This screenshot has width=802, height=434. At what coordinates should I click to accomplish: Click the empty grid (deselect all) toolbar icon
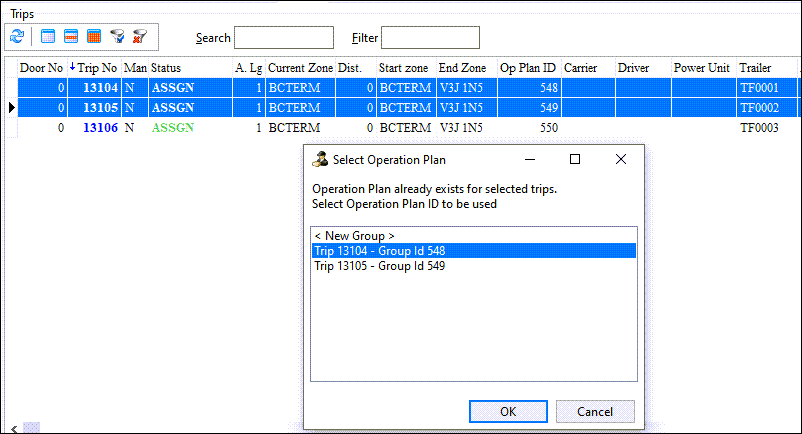[x=48, y=37]
